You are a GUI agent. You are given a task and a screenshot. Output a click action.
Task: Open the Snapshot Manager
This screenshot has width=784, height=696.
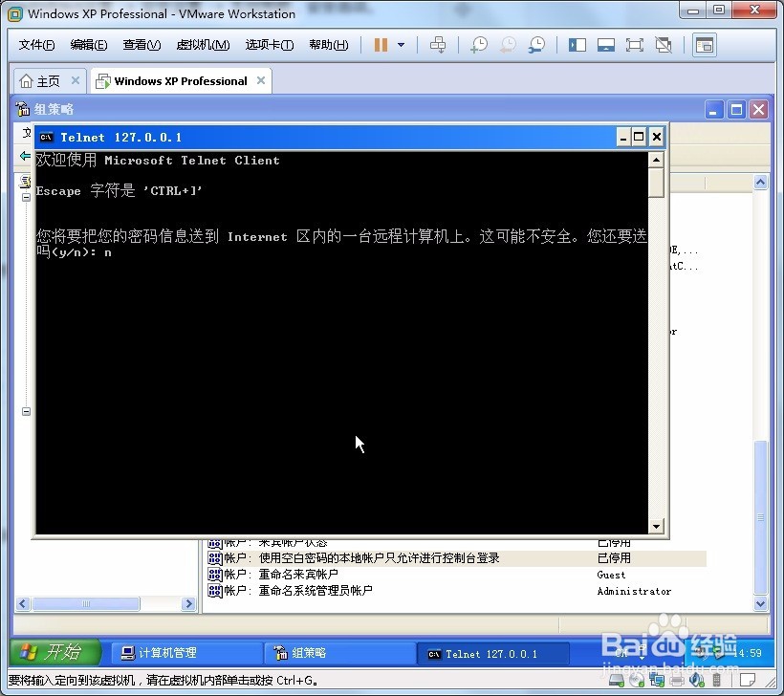point(535,44)
